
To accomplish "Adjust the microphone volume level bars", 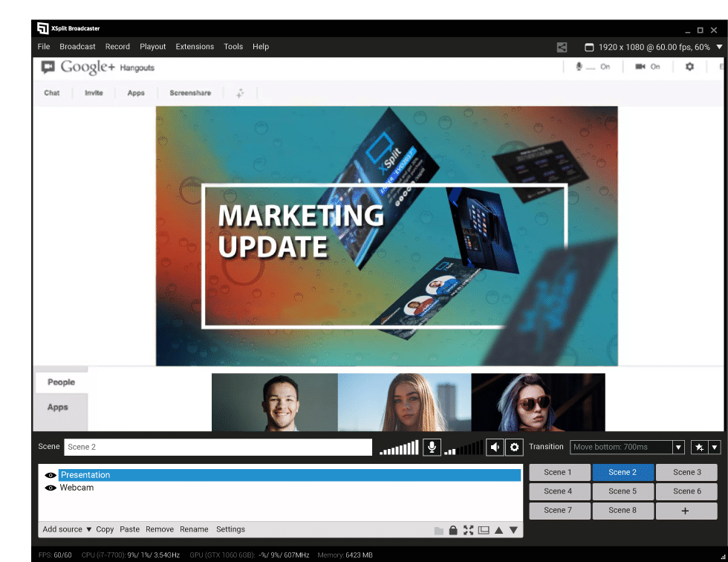I will pyautogui.click(x=400, y=448).
